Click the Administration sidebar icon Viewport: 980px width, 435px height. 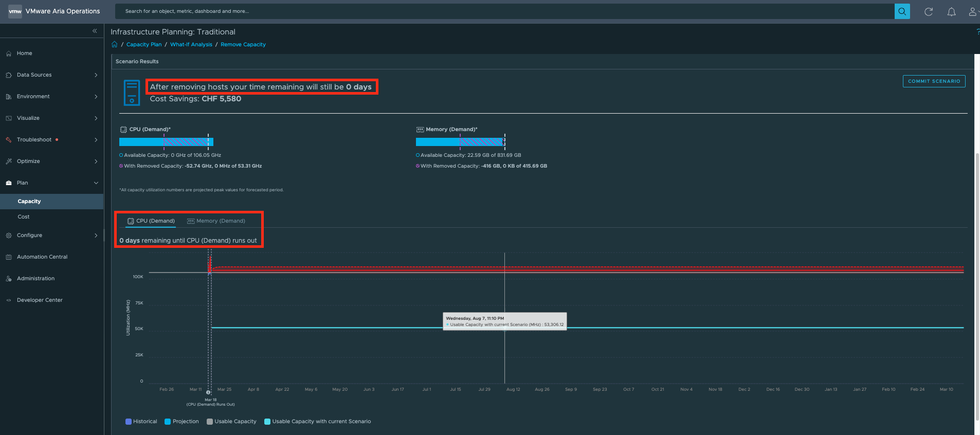(9, 279)
